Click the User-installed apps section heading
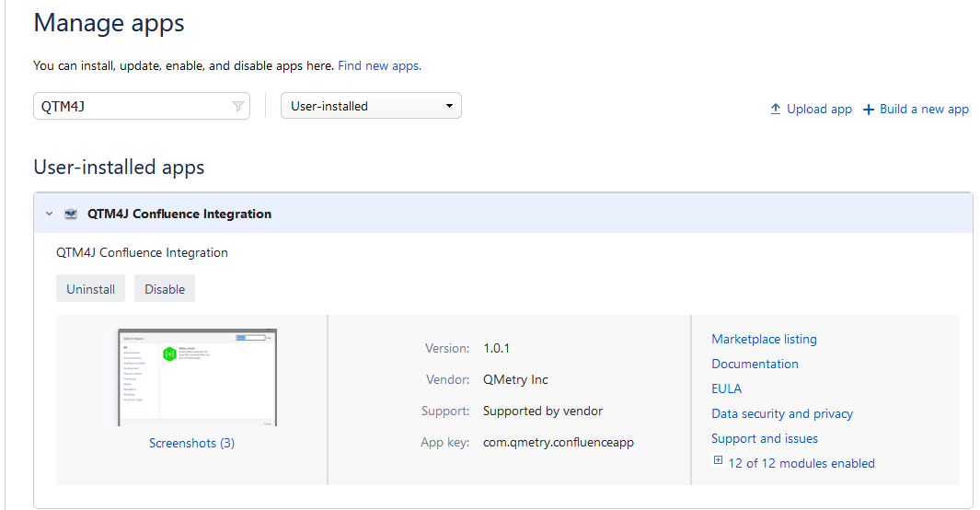Image resolution: width=980 pixels, height=510 pixels. pyautogui.click(x=119, y=168)
